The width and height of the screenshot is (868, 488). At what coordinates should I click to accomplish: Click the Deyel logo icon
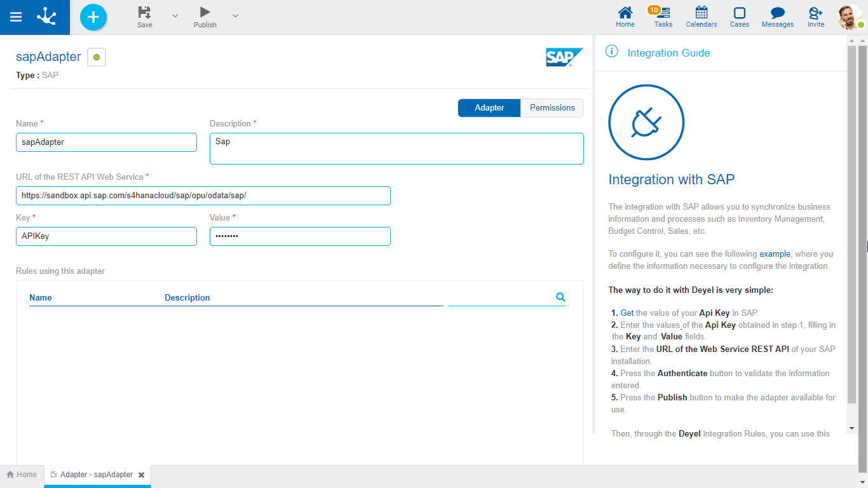click(x=47, y=17)
